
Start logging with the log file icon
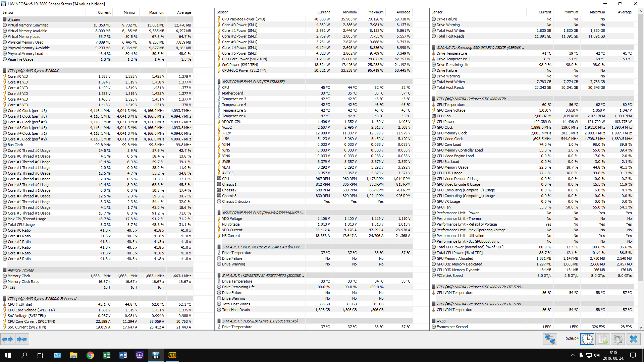click(602, 339)
